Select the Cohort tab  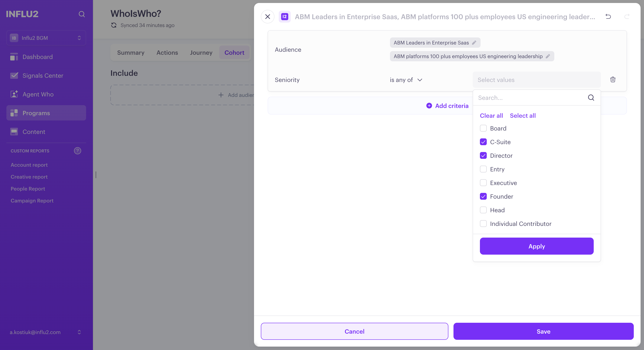(x=234, y=53)
